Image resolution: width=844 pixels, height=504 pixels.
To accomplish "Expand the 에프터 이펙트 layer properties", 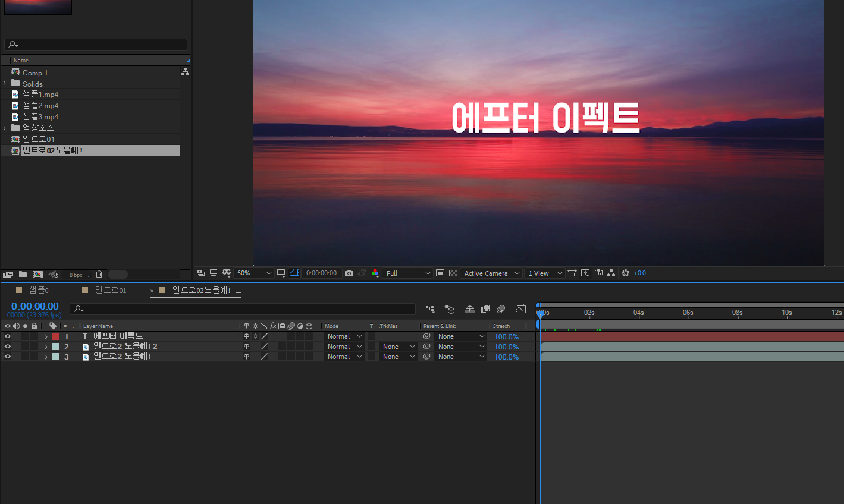I will 46,336.
